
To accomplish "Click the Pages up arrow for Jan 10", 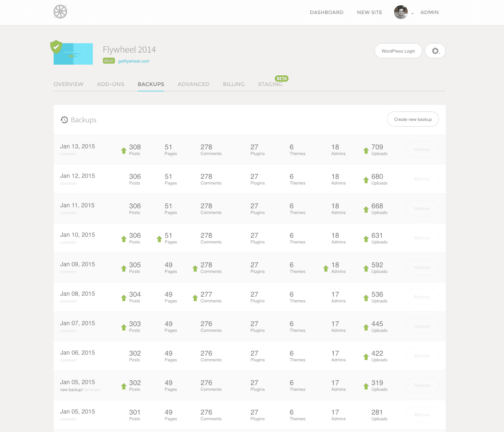I will click(x=159, y=239).
